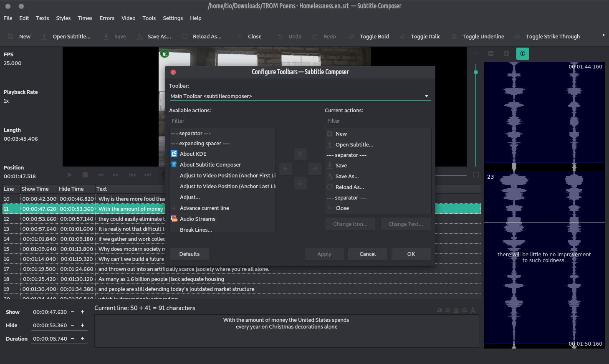Decrease Show time with minus button
Image resolution: width=609 pixels, height=364 pixels.
point(73,312)
